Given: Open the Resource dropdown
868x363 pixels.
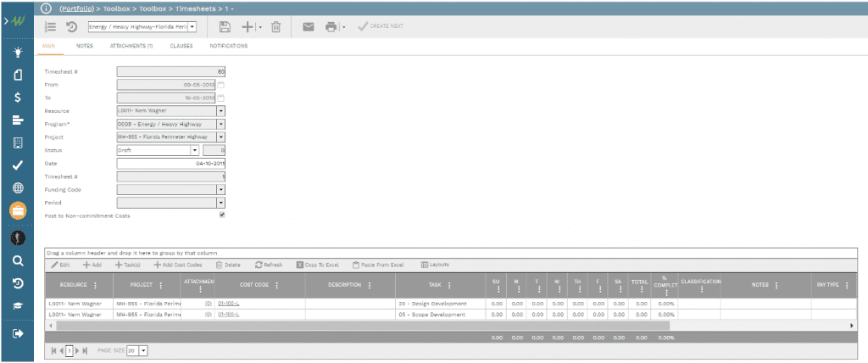Looking at the screenshot, I should (x=221, y=111).
